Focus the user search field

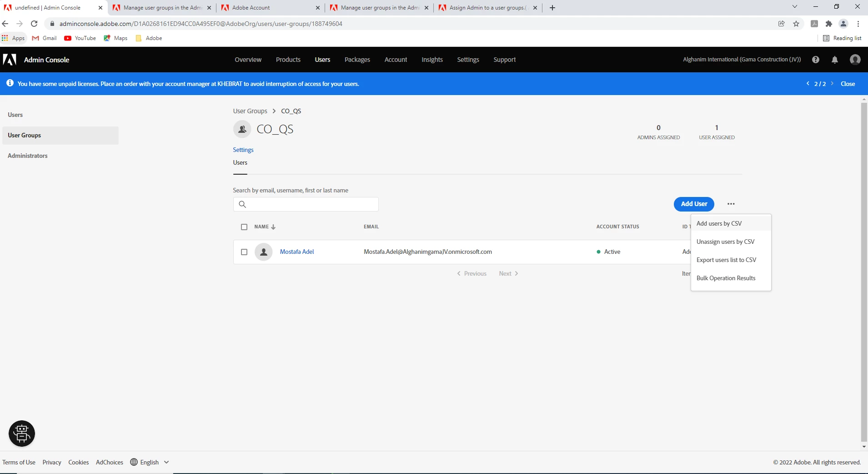tap(306, 204)
